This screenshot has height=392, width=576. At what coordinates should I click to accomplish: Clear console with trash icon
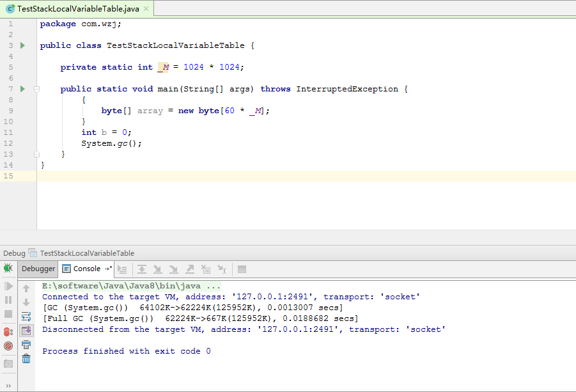(26, 359)
